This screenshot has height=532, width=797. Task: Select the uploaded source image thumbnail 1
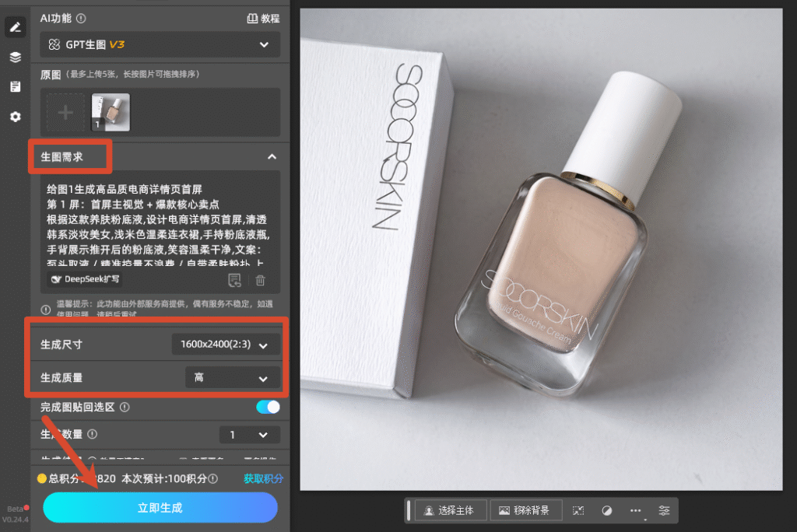(111, 112)
